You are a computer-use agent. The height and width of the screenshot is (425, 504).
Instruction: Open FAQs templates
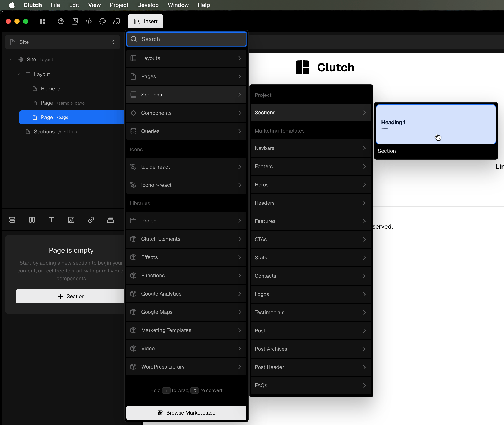point(311,385)
